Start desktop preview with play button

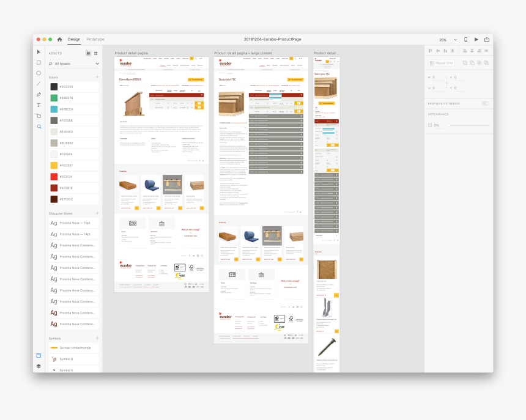[x=476, y=39]
